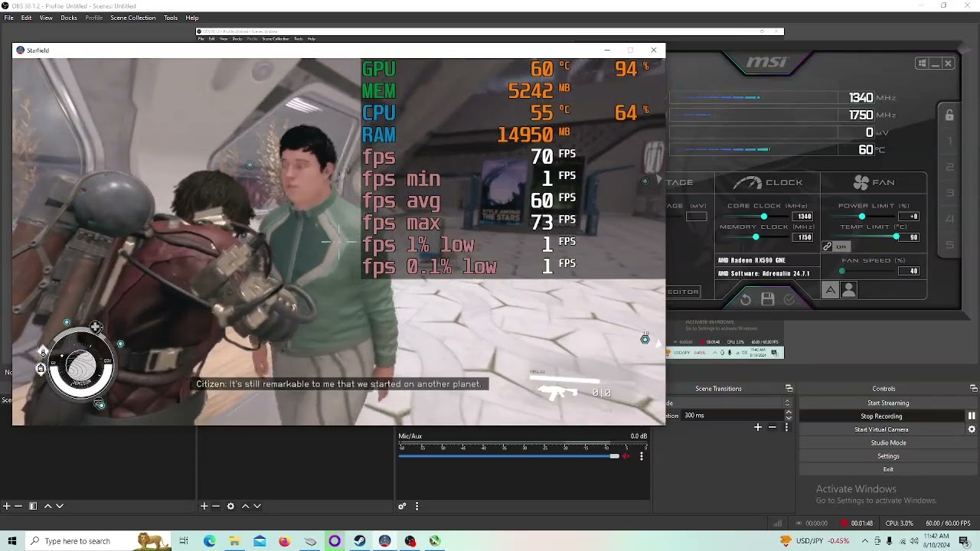Select Afterburner profile slot 3
The height and width of the screenshot is (551, 980).
(x=950, y=193)
